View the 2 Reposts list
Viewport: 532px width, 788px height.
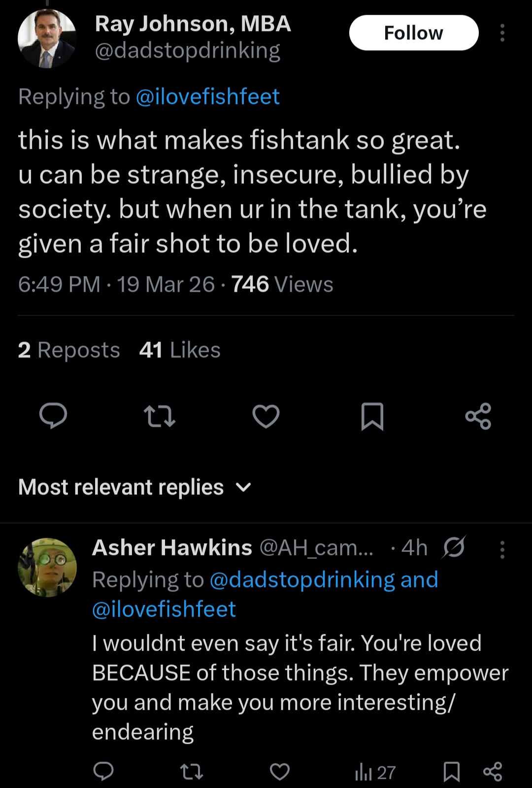(x=69, y=350)
